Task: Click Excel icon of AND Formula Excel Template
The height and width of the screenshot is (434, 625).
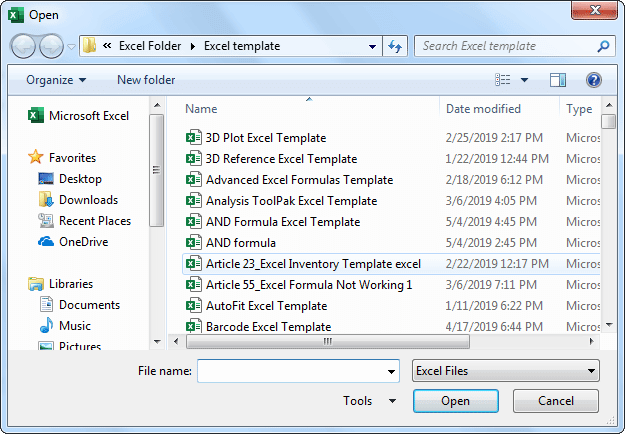Action: pyautogui.click(x=194, y=222)
